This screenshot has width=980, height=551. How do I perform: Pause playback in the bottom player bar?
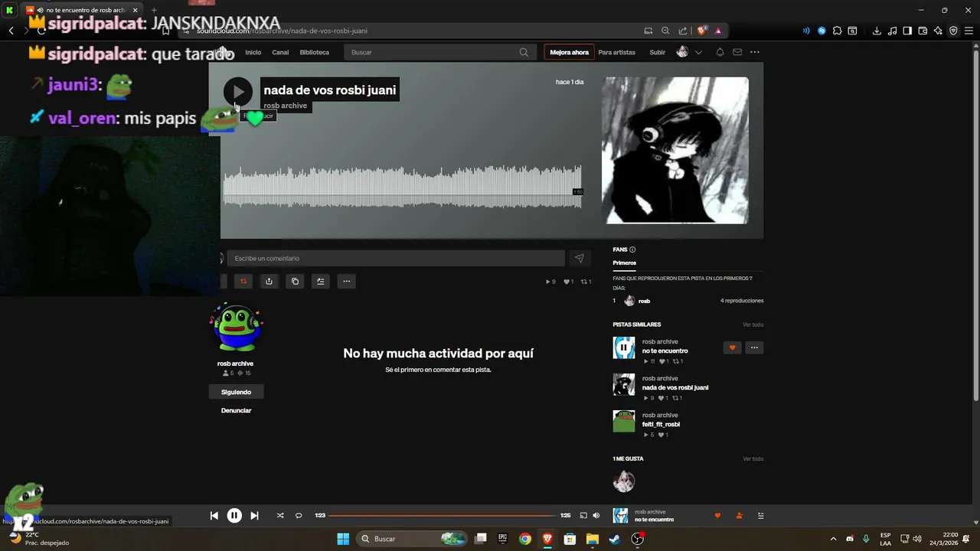(x=234, y=516)
